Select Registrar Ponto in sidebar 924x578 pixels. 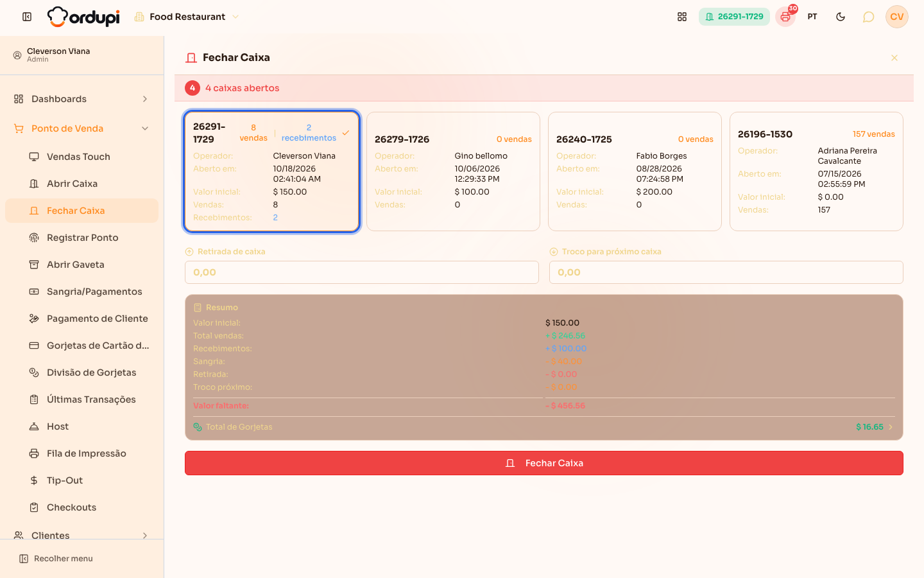[x=81, y=238]
